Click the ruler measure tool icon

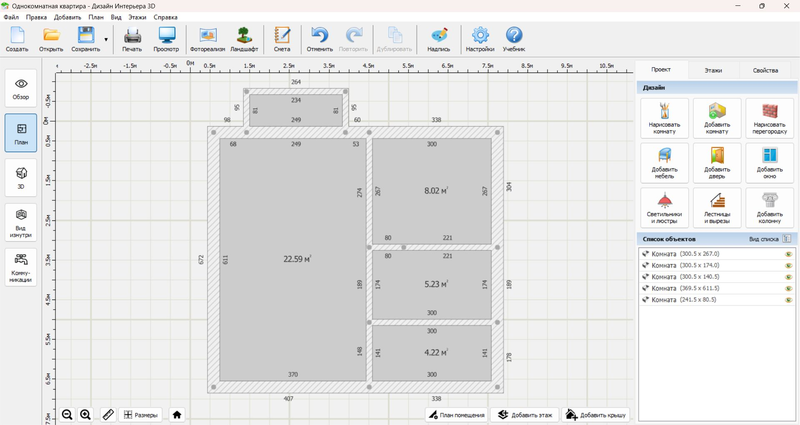[x=109, y=414]
